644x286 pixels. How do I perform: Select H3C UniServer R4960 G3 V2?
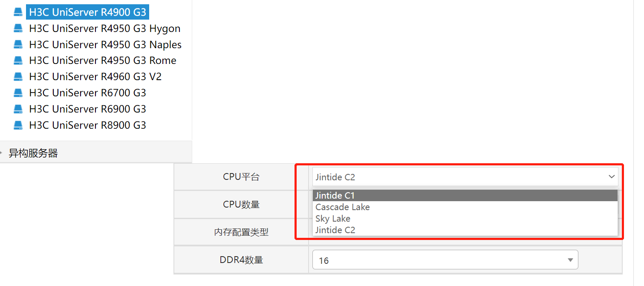click(95, 77)
